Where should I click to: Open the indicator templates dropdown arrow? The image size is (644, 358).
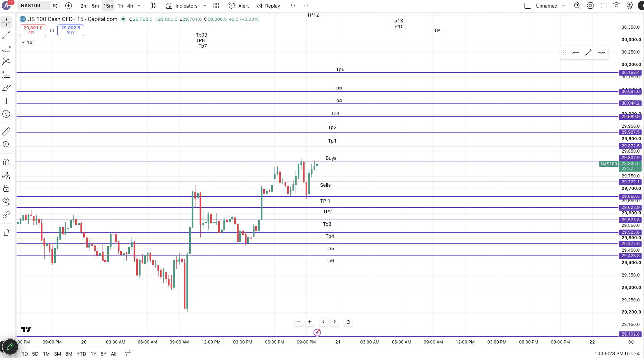[x=205, y=6]
